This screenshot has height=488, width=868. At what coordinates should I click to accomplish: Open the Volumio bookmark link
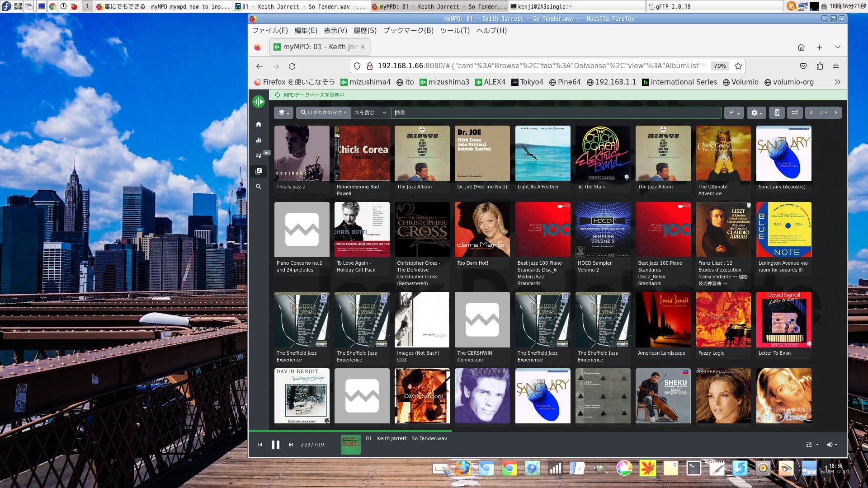coord(741,82)
